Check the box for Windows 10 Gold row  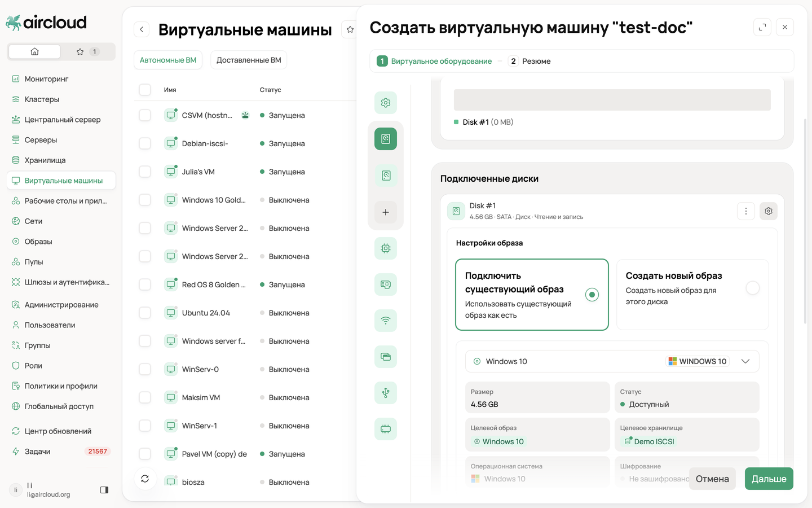click(145, 200)
